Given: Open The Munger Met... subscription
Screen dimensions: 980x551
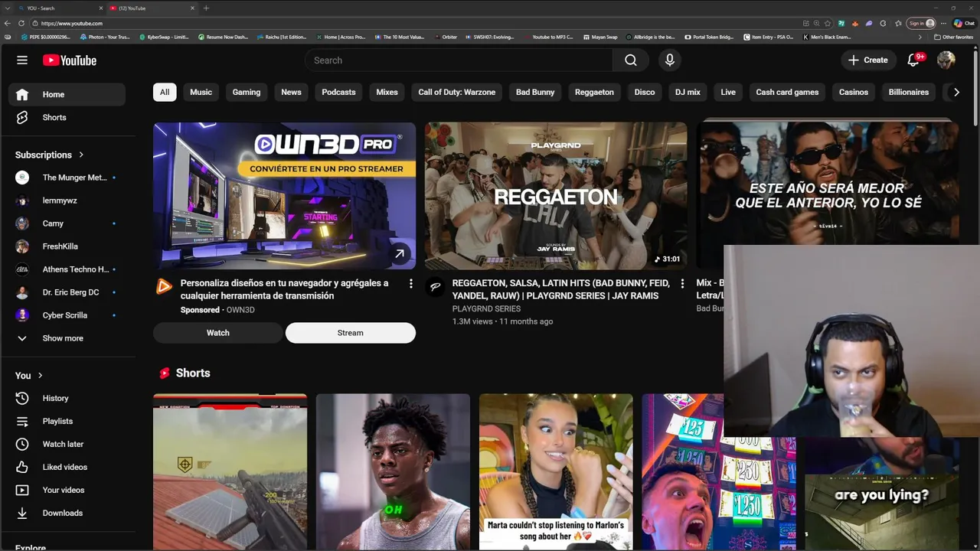Looking at the screenshot, I should tap(67, 178).
